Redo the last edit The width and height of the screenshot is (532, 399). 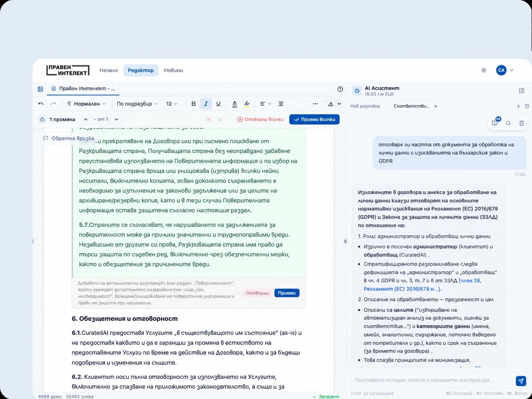(53, 104)
